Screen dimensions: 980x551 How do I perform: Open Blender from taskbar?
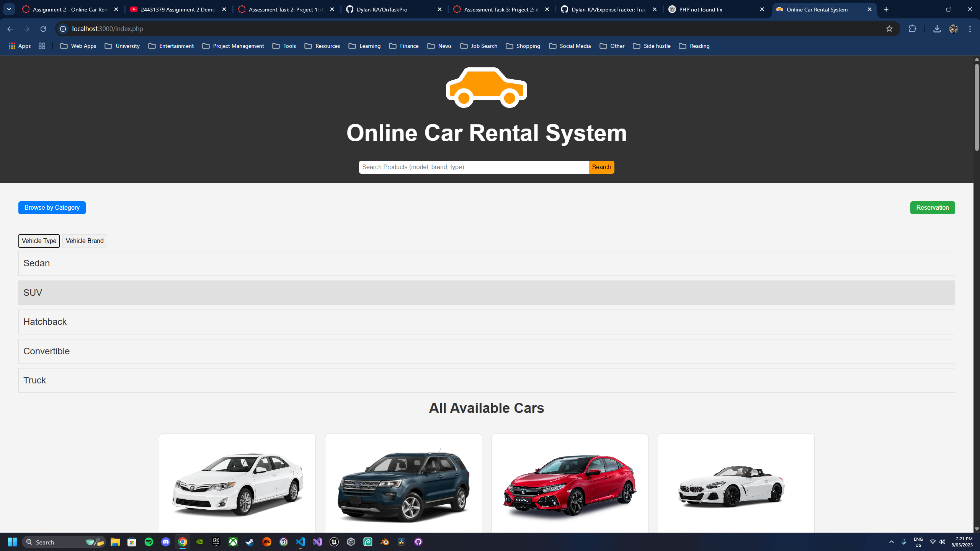[x=385, y=542]
